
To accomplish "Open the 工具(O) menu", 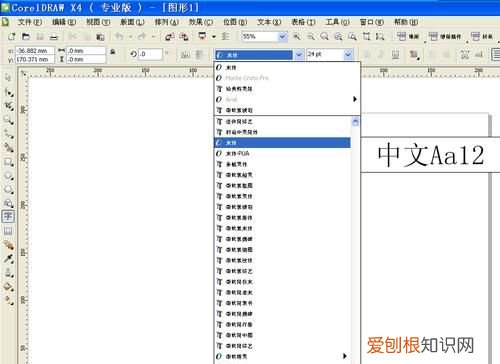I will click(337, 22).
